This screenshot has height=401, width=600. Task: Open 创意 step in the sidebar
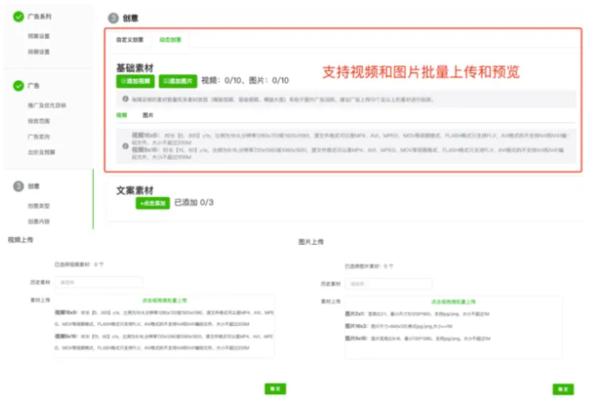pyautogui.click(x=34, y=186)
